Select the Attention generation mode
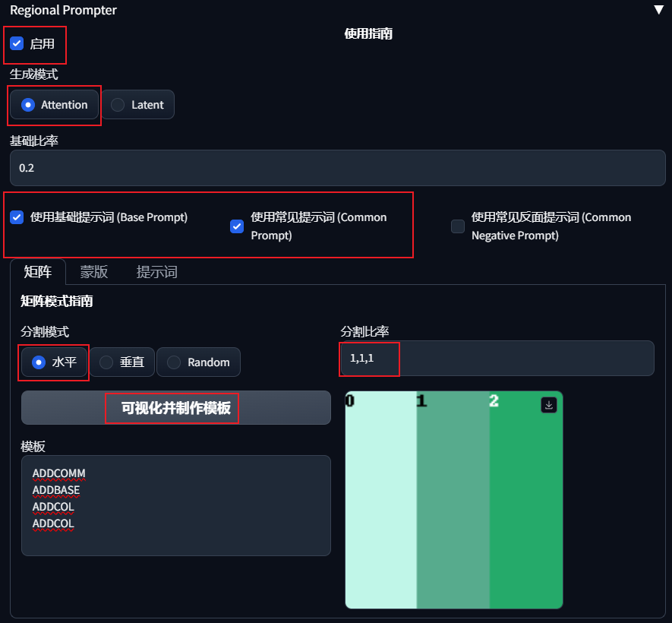 28,104
